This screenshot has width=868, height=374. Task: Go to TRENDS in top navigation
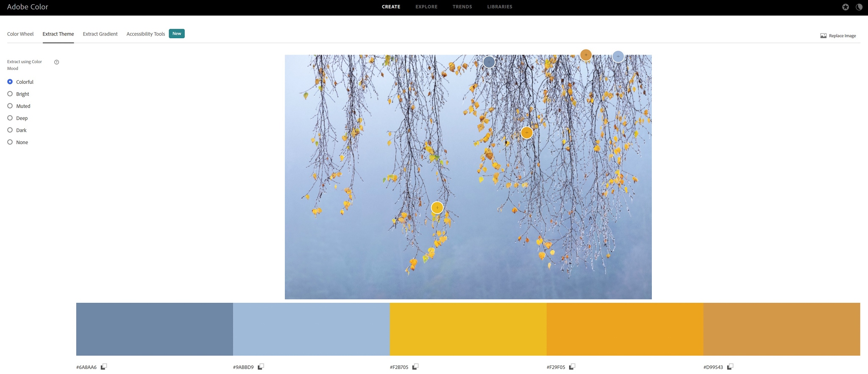tap(462, 7)
